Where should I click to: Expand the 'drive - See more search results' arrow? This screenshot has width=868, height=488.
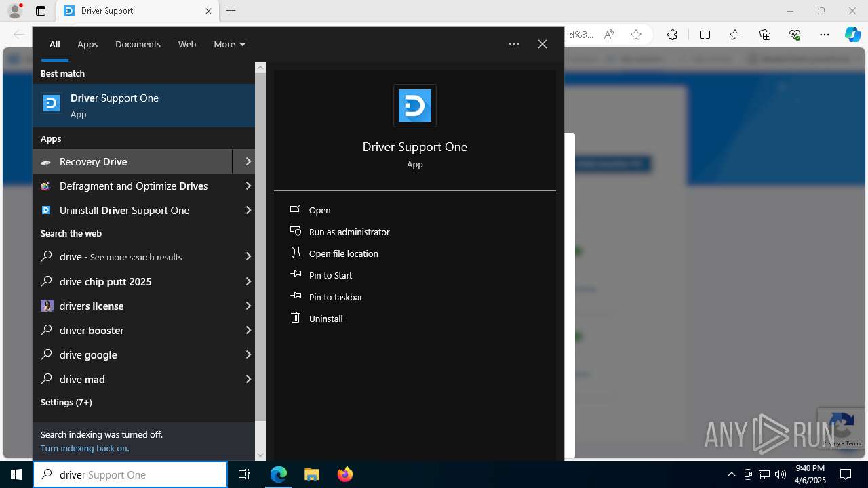pos(248,256)
